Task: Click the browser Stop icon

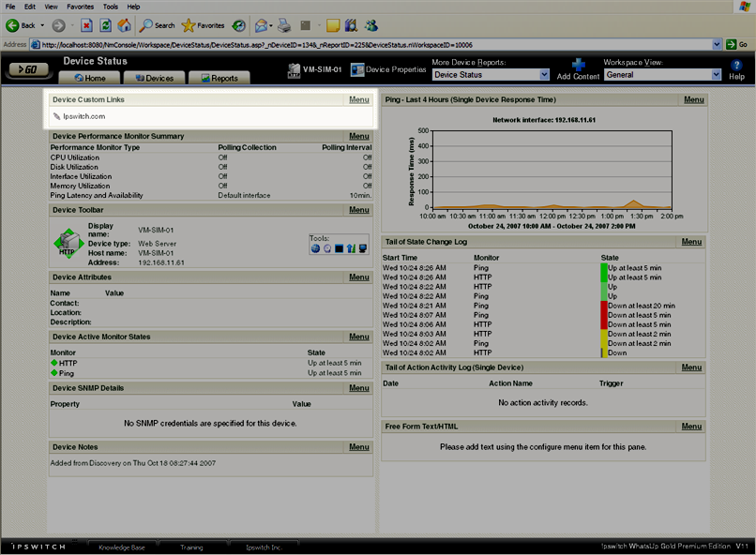Action: tap(86, 25)
